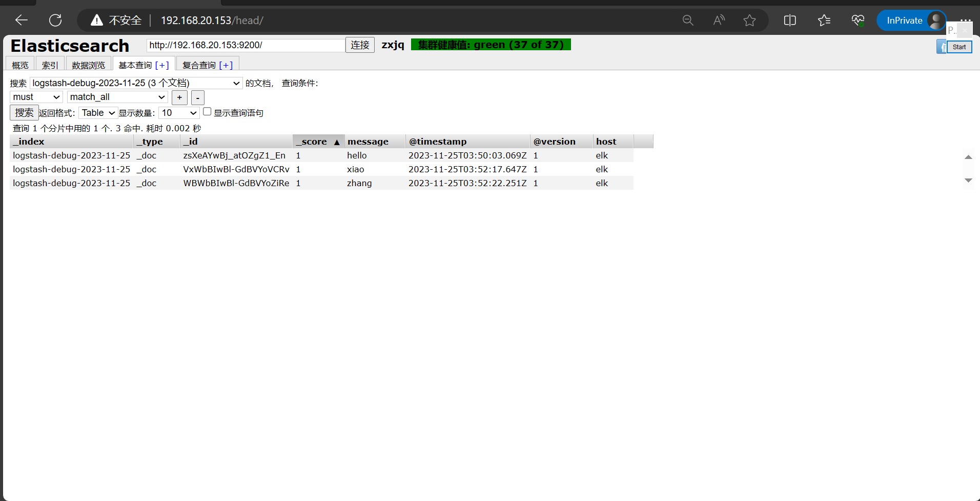The height and width of the screenshot is (501, 980).
Task: Open the match_all field dropdown
Action: pyautogui.click(x=117, y=97)
